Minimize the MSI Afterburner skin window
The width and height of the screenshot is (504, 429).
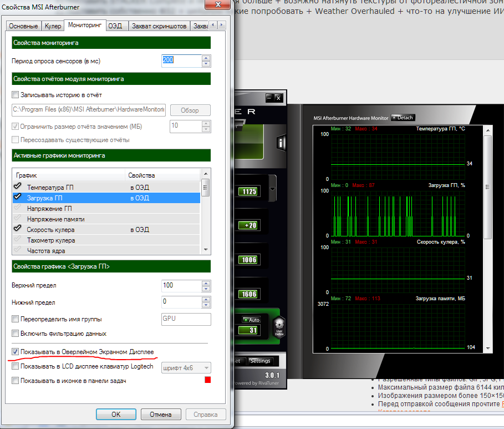pos(269,98)
